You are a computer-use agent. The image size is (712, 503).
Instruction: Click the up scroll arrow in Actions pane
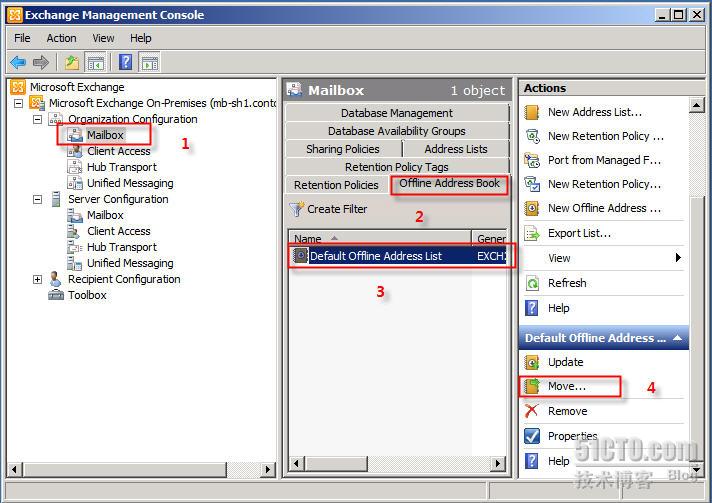tap(696, 105)
